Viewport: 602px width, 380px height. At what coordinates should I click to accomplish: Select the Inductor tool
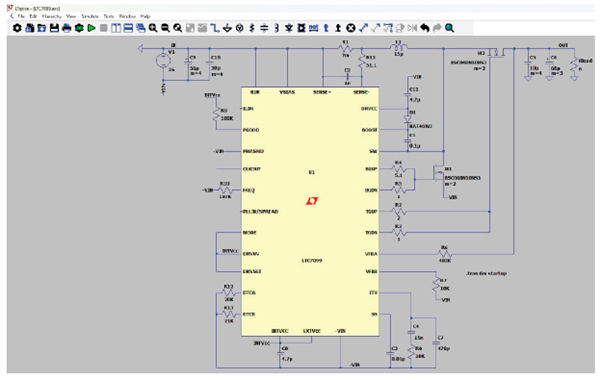(x=276, y=28)
